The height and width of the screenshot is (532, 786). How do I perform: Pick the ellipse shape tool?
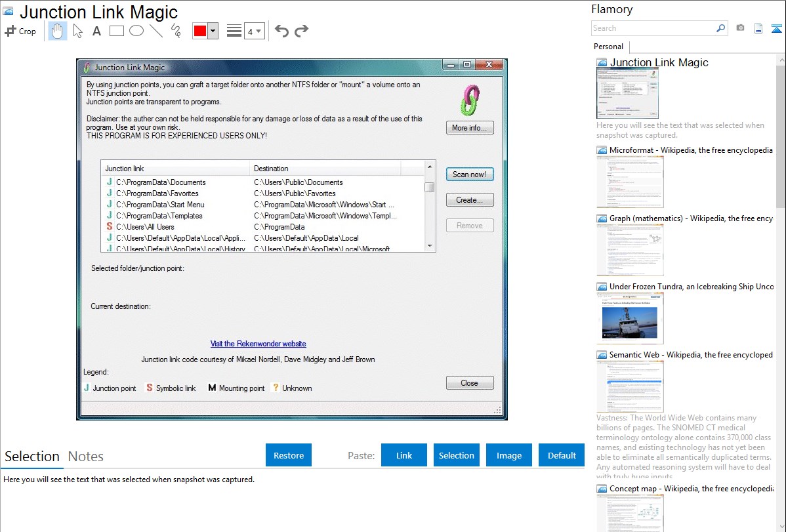coord(136,31)
